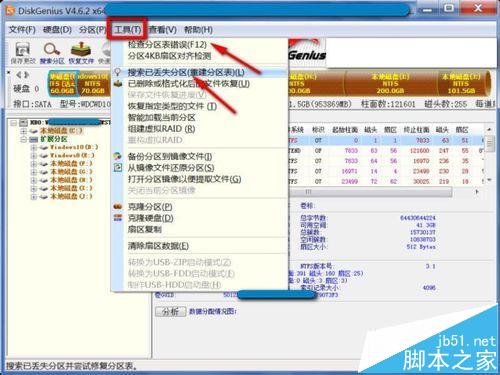Click the partition table scroll-up arrow
Screen dimensions: 500x375
pyautogui.click(x=489, y=130)
